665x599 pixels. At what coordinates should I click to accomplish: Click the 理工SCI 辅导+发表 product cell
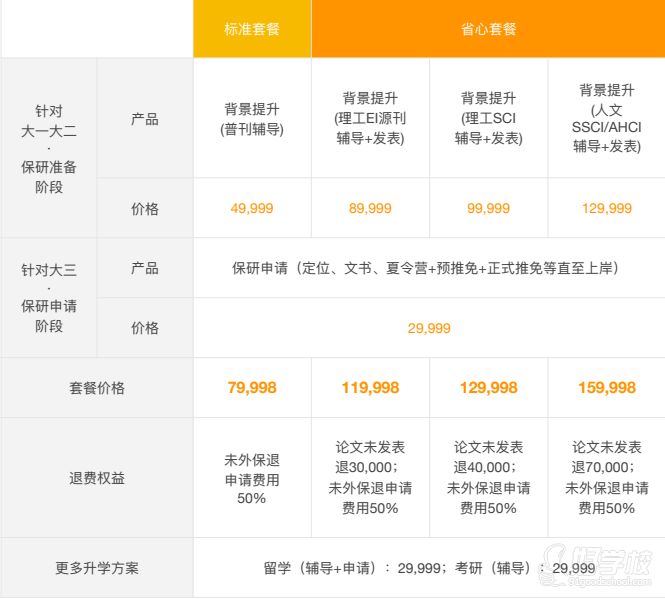click(488, 119)
